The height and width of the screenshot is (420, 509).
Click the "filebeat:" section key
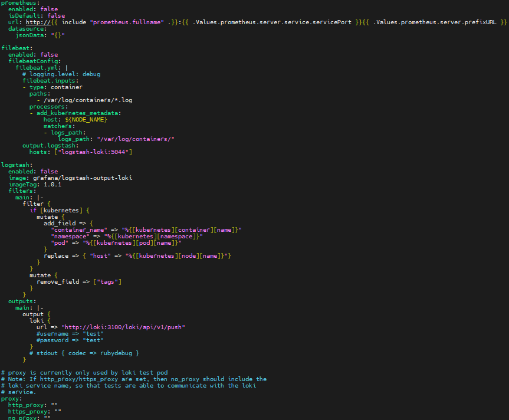coord(17,48)
